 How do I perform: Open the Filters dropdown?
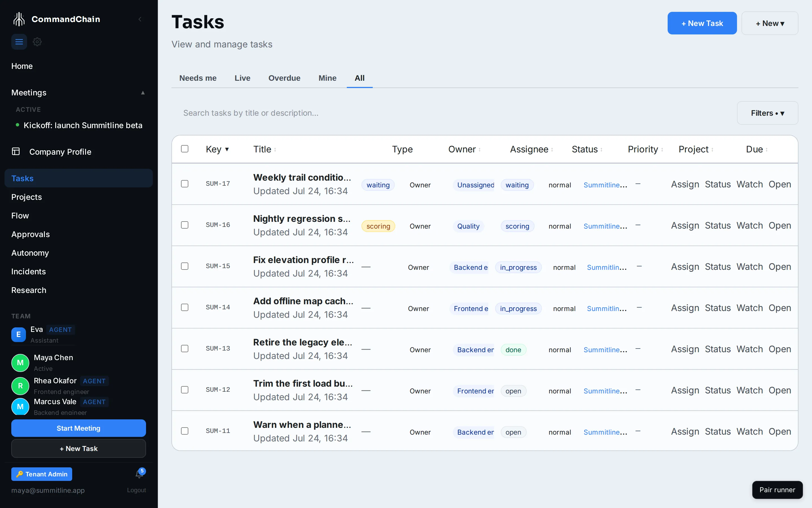pyautogui.click(x=767, y=113)
